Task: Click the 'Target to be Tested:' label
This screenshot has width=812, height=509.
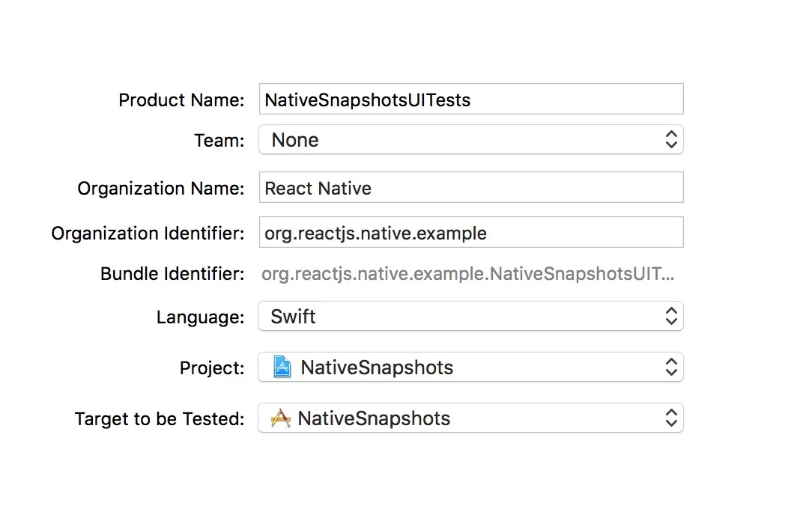Action: (160, 418)
